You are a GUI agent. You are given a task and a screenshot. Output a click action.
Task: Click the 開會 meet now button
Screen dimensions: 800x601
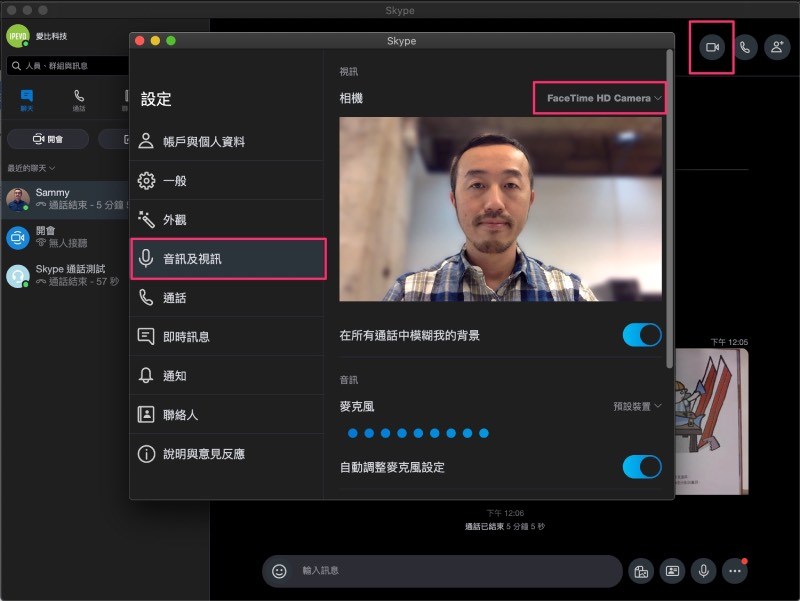(x=48, y=139)
